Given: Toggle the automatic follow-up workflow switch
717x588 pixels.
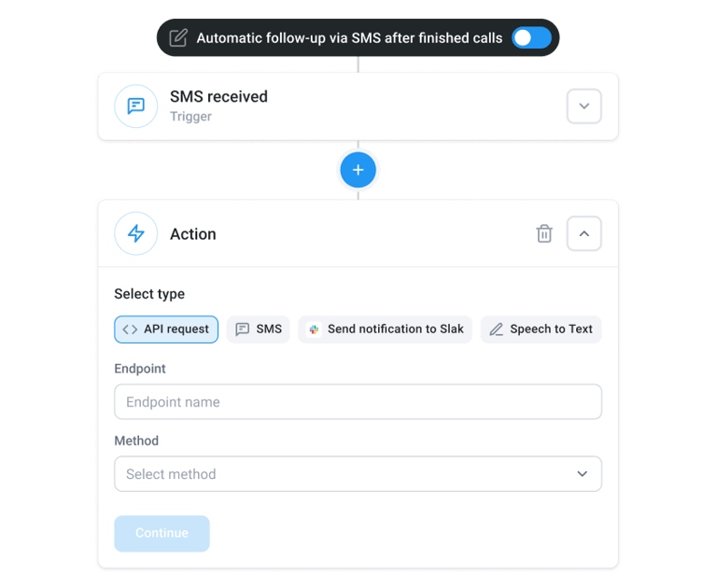Looking at the screenshot, I should [x=531, y=38].
